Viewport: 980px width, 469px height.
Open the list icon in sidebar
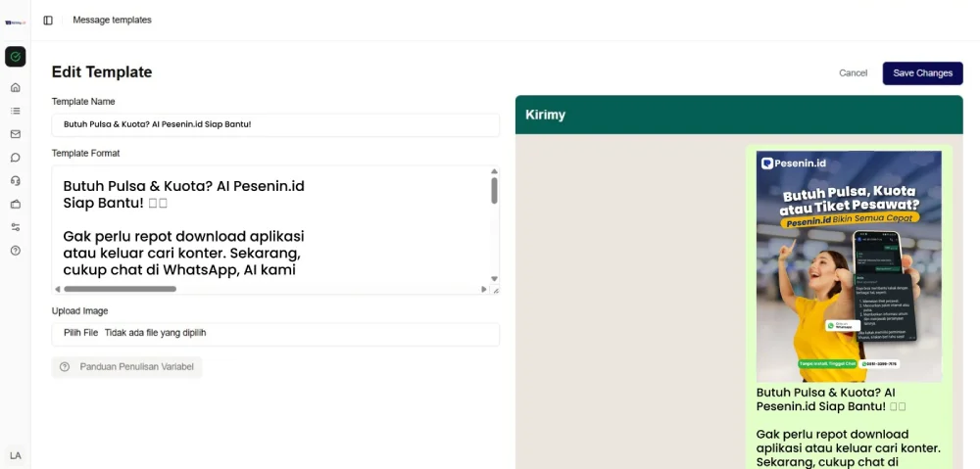[x=16, y=111]
